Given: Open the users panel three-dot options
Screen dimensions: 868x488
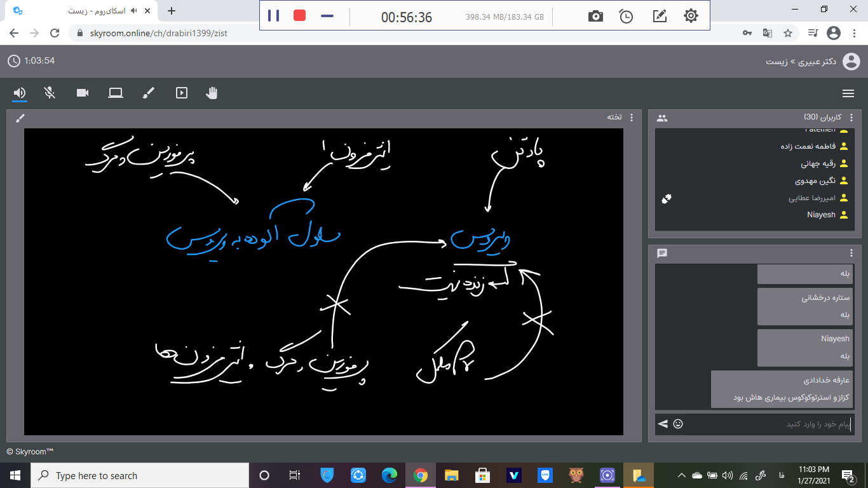Looking at the screenshot, I should coord(851,118).
